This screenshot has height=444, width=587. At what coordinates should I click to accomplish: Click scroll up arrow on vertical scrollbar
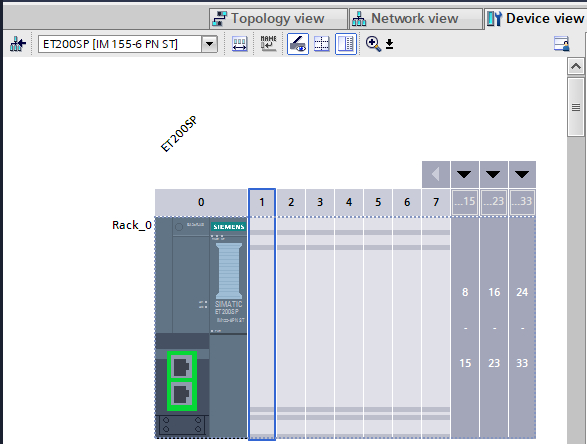576,67
